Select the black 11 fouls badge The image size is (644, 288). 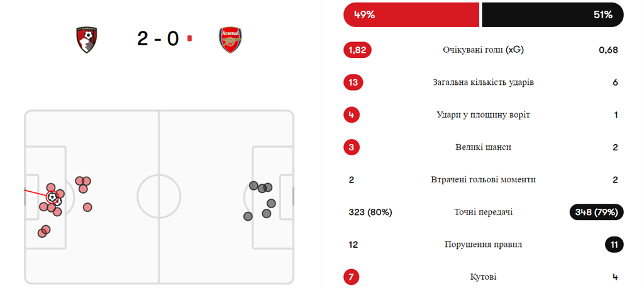point(614,245)
